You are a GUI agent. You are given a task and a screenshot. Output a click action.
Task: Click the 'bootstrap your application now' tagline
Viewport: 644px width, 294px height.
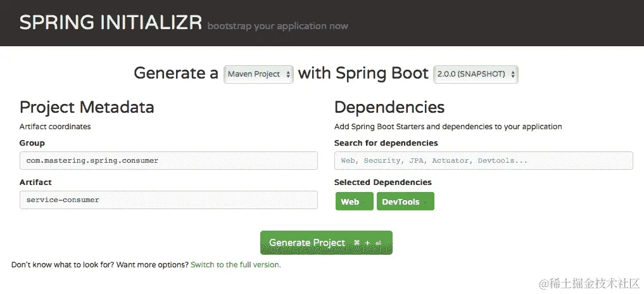[277, 27]
